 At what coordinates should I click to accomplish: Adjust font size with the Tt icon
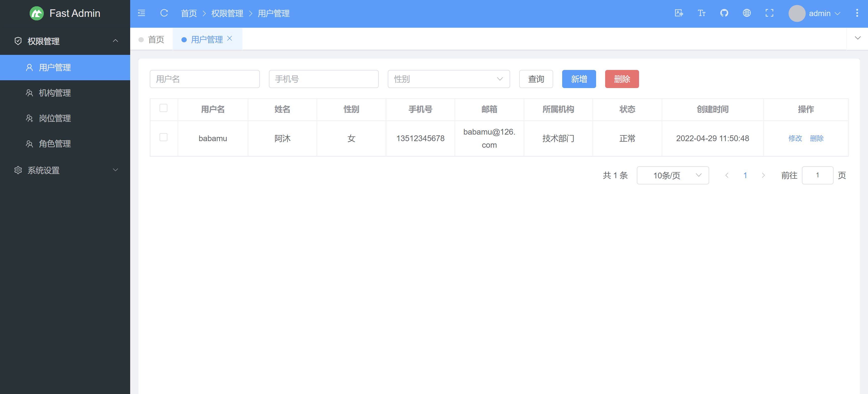click(x=702, y=13)
